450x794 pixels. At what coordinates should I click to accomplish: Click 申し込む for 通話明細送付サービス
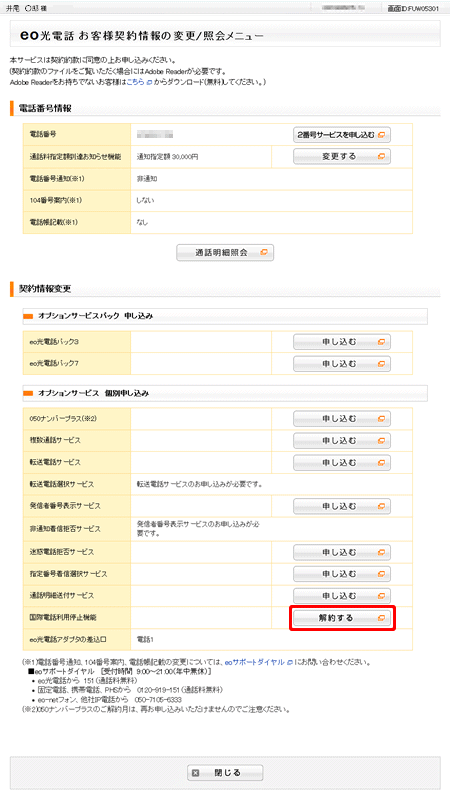click(342, 596)
